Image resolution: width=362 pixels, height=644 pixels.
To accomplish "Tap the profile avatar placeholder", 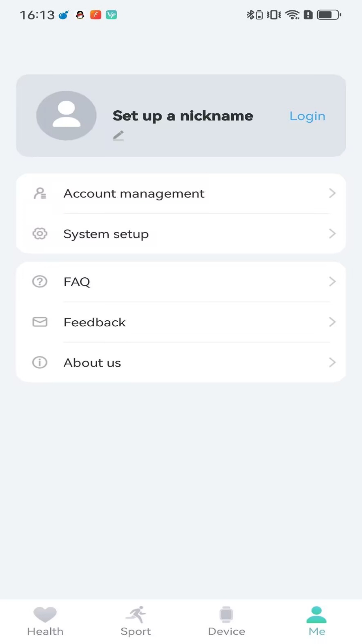I will click(66, 116).
